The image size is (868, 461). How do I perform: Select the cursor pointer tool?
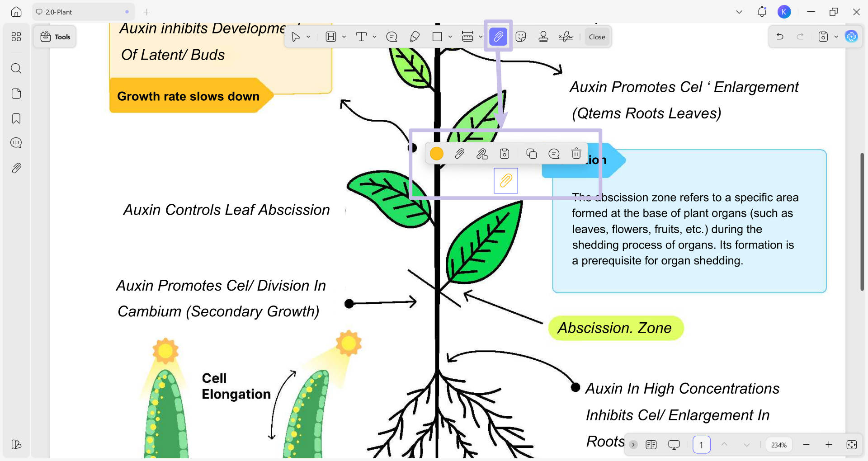(296, 37)
